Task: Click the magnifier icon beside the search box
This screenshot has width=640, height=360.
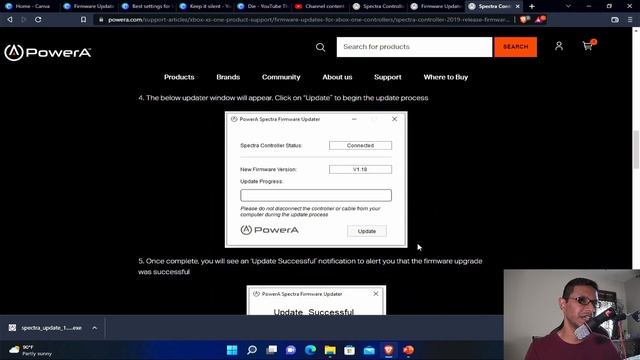Action: pos(320,47)
